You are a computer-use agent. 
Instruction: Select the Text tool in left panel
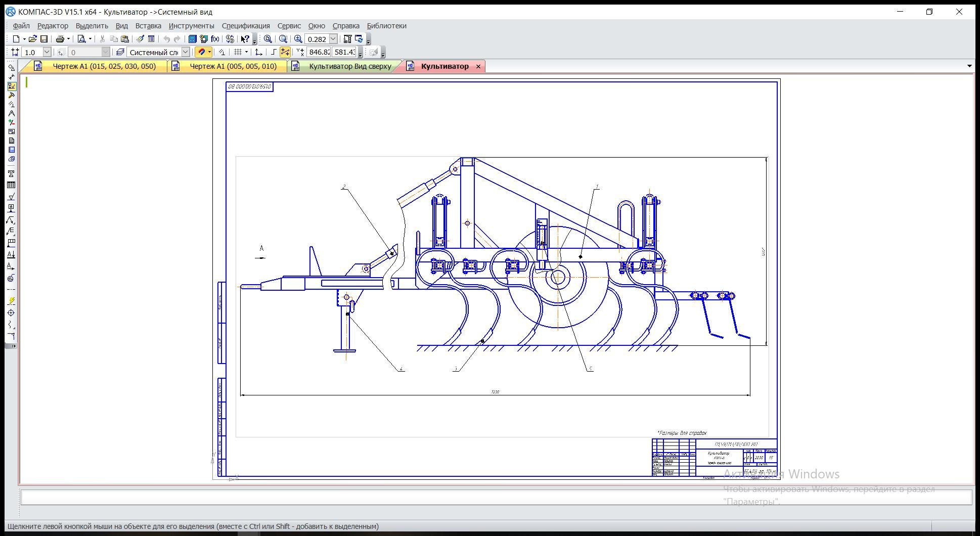click(x=11, y=173)
